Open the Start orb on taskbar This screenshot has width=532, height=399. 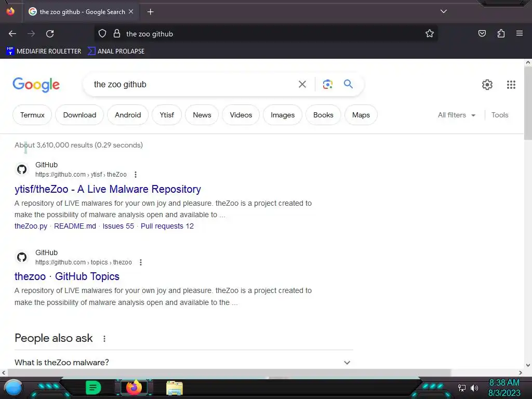click(13, 388)
